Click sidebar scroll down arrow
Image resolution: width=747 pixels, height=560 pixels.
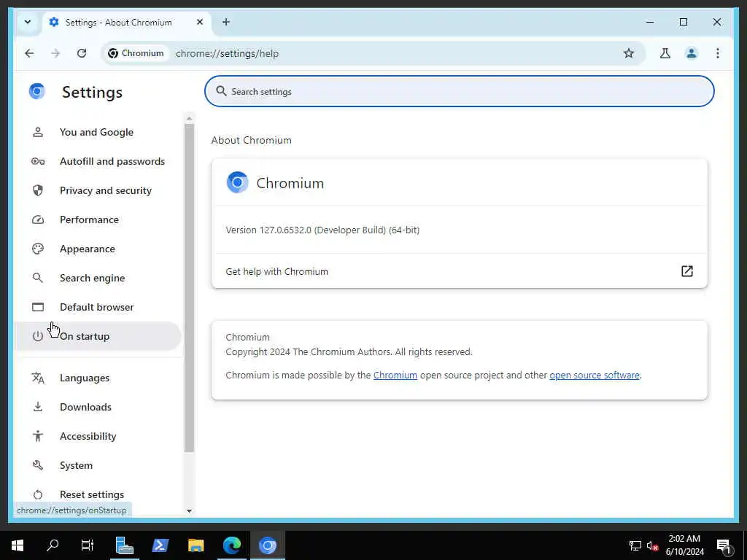[x=189, y=511]
